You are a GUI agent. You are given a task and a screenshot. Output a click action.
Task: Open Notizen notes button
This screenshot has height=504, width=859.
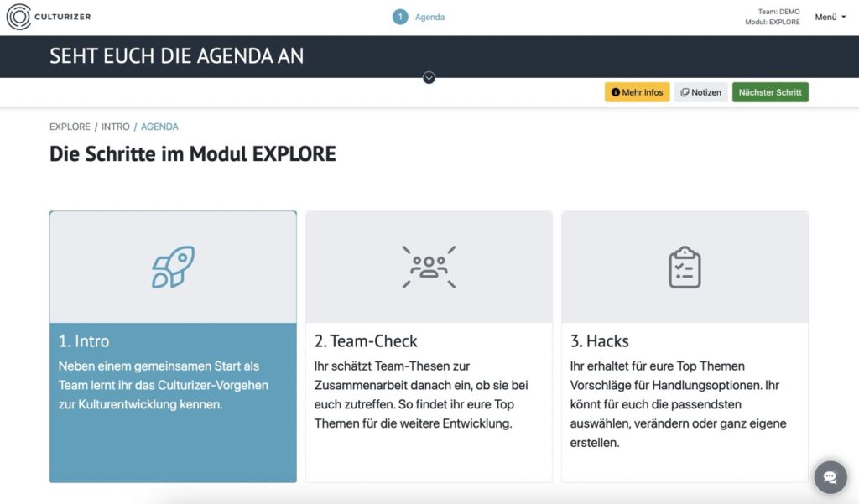pyautogui.click(x=700, y=92)
